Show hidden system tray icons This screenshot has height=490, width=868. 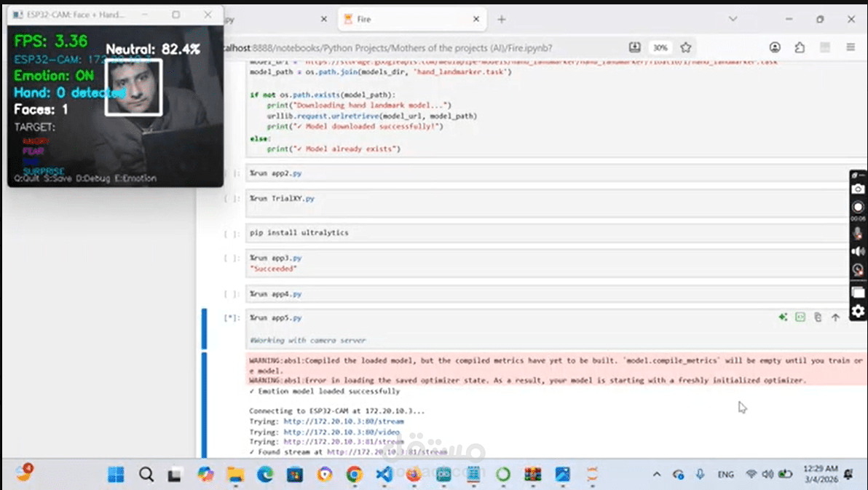657,475
